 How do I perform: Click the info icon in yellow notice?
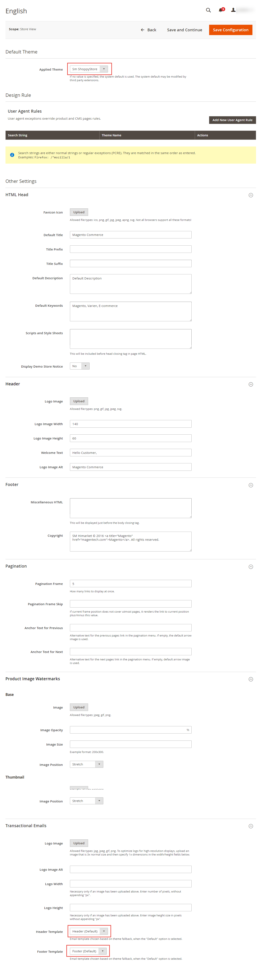pos(12,155)
